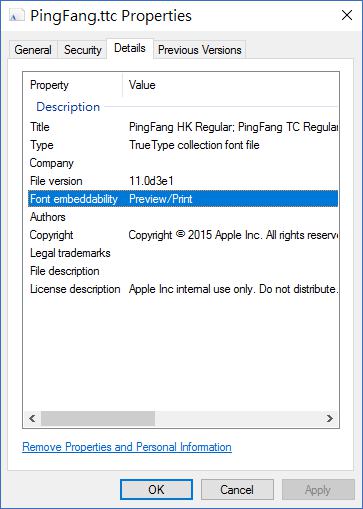Image resolution: width=363 pixels, height=509 pixels.
Task: Click the TrueType collection font file value
Action: (x=194, y=145)
